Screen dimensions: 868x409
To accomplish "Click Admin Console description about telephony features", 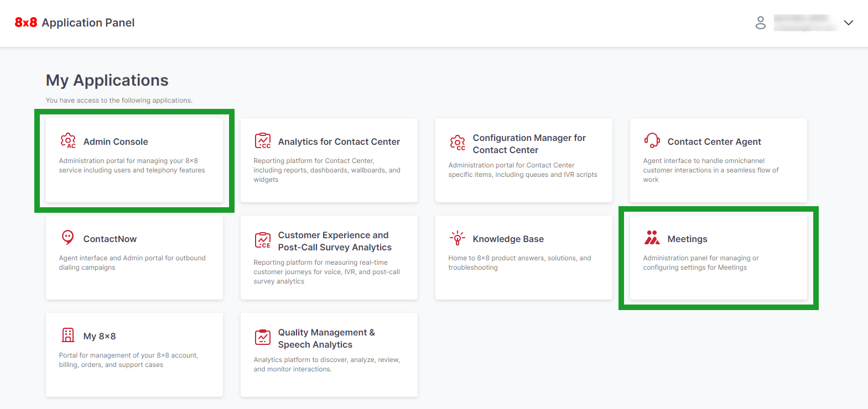I will point(132,165).
